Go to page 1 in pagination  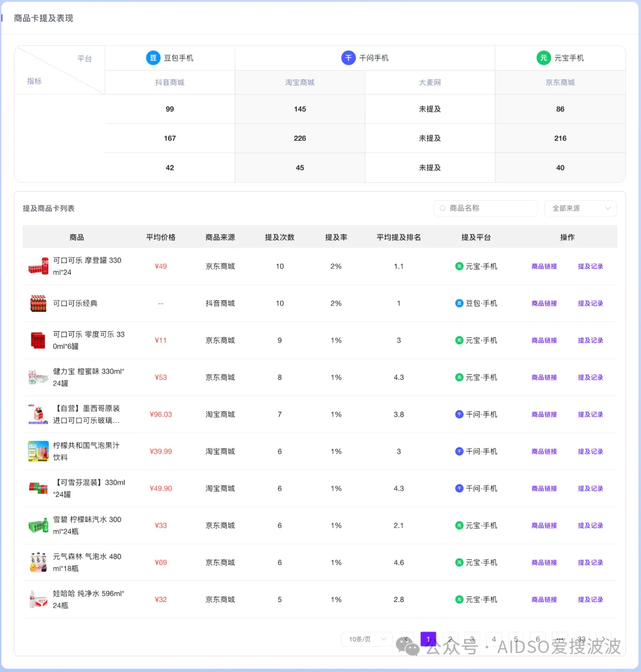[x=428, y=639]
